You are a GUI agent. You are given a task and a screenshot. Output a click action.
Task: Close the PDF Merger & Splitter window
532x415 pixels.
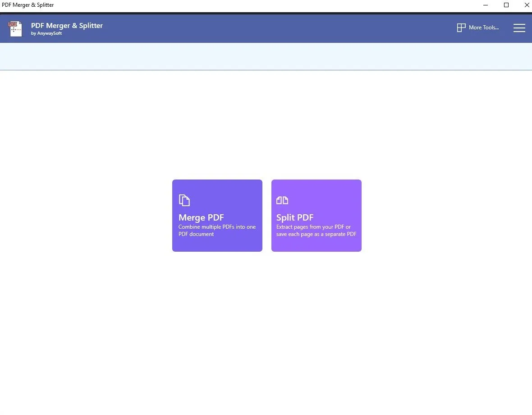coord(527,5)
